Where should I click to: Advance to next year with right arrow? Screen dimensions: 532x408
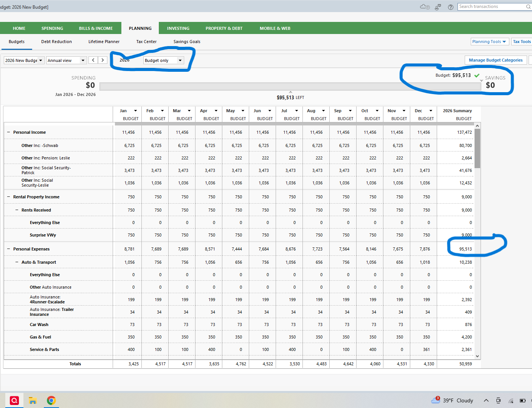(102, 60)
